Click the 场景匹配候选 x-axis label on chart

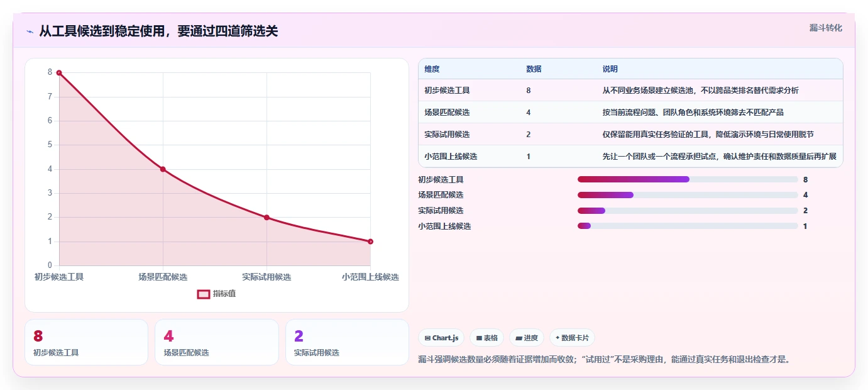coord(163,277)
